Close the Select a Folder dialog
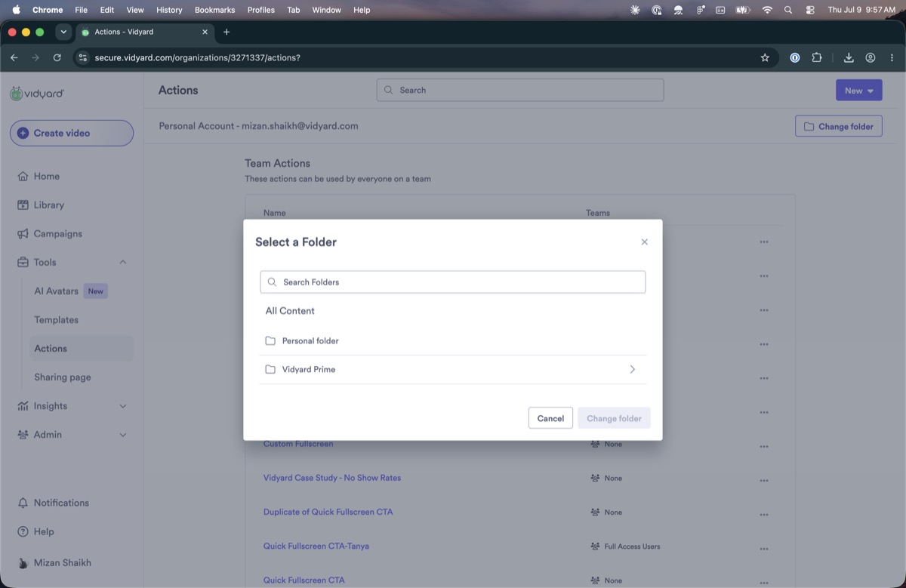The image size is (906, 588). (x=644, y=242)
